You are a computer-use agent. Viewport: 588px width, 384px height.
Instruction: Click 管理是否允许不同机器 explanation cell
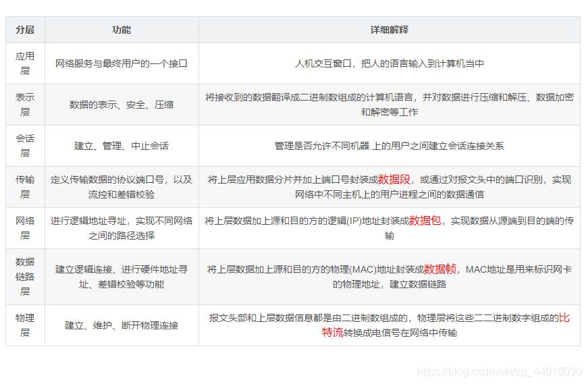390,146
